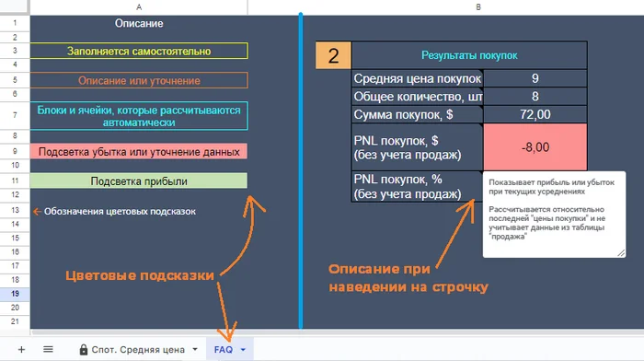Select row 19 header
The height and width of the screenshot is (361, 644).
click(15, 294)
